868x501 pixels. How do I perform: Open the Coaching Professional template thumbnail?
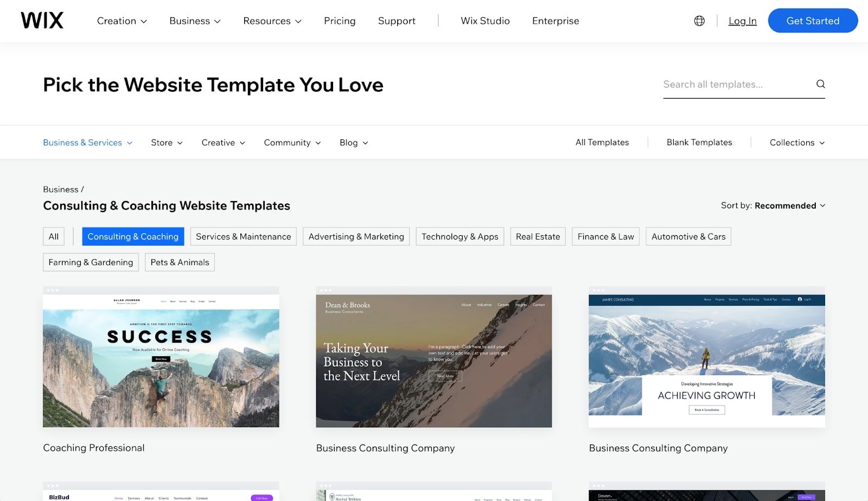point(161,358)
